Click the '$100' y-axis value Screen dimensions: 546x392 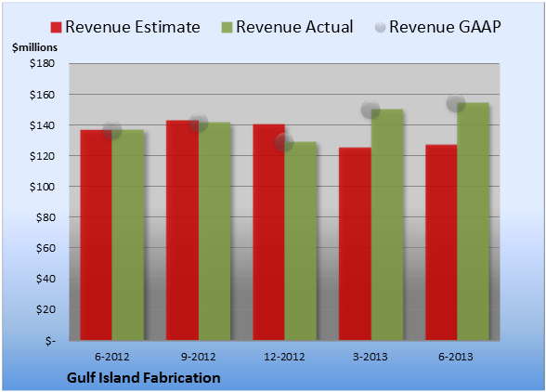tap(42, 187)
